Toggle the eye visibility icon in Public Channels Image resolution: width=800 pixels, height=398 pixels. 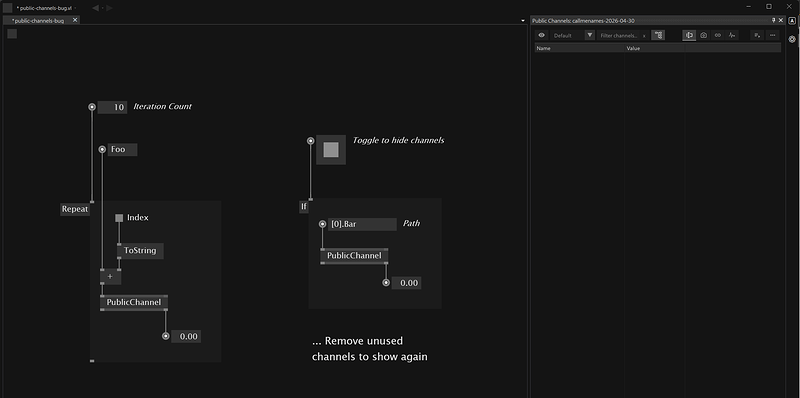[x=541, y=35]
